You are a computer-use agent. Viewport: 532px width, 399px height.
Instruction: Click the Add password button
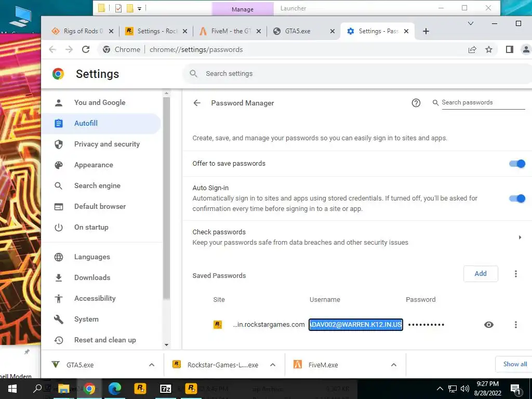tap(481, 273)
